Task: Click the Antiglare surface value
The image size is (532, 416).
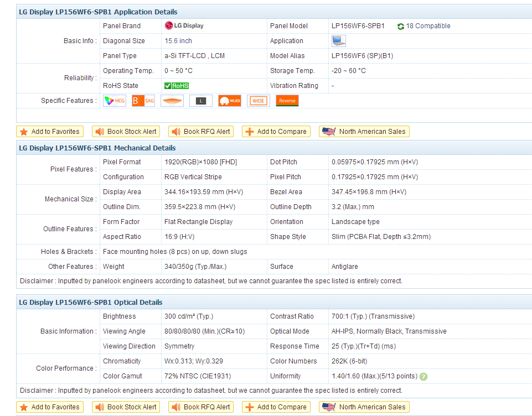Action: pos(345,267)
